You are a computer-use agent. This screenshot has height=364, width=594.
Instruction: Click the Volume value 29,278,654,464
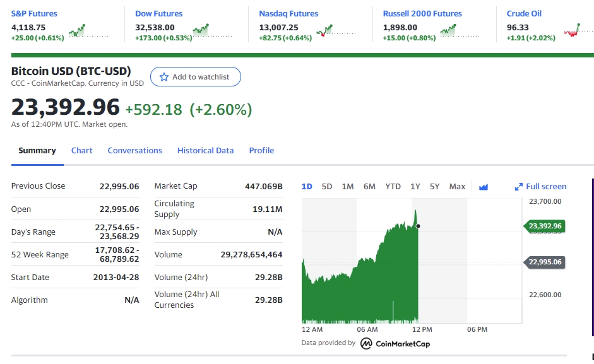(x=251, y=254)
